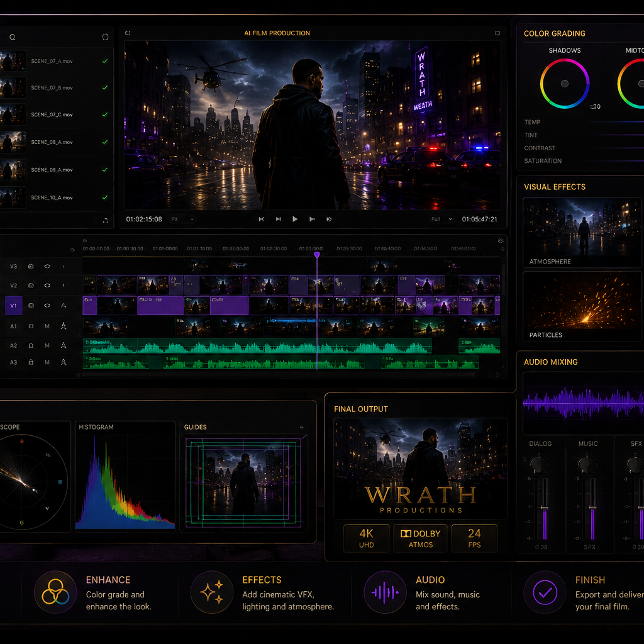Click the Shadows color wheel center point
644x644 pixels.
coord(565,84)
